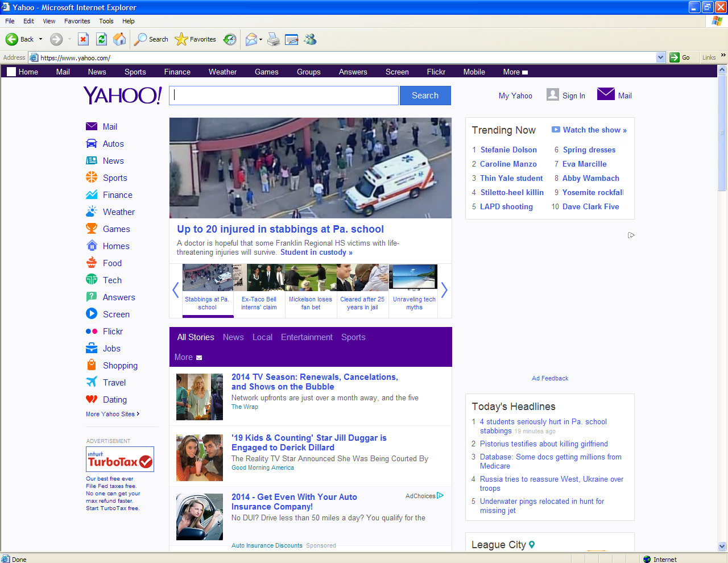Click Go button beside address bar
728x563 pixels.
coord(680,57)
